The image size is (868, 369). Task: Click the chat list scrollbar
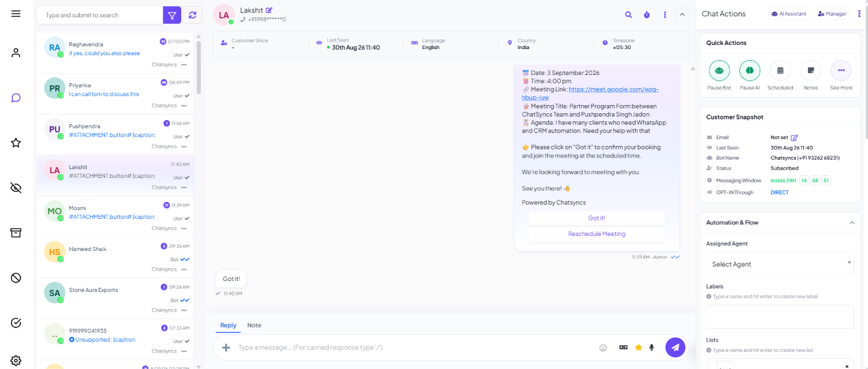point(198,67)
